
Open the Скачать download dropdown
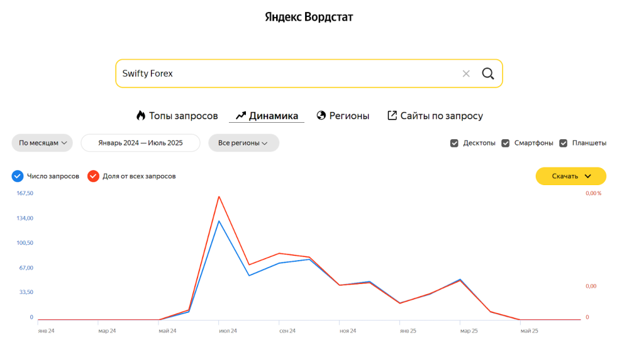[571, 176]
